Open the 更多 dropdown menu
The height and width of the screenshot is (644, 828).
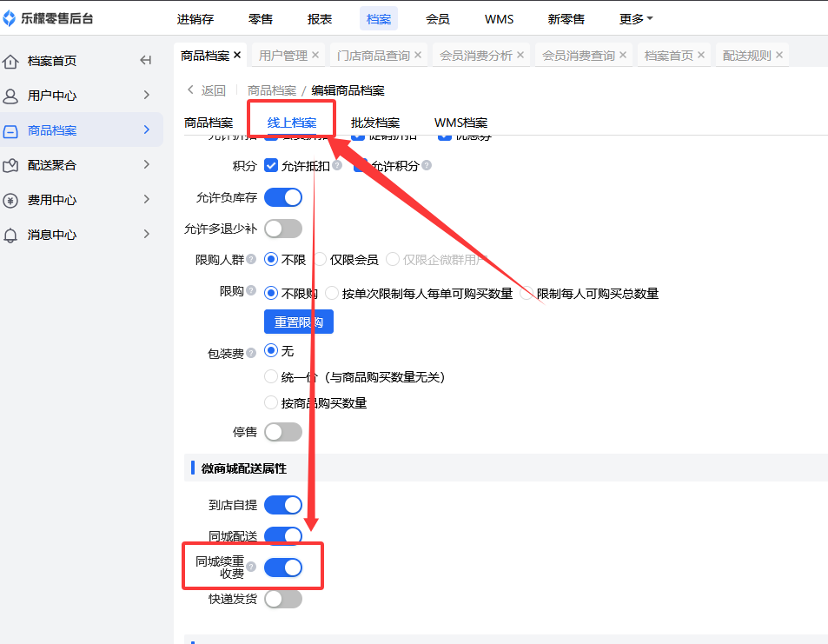pos(636,19)
